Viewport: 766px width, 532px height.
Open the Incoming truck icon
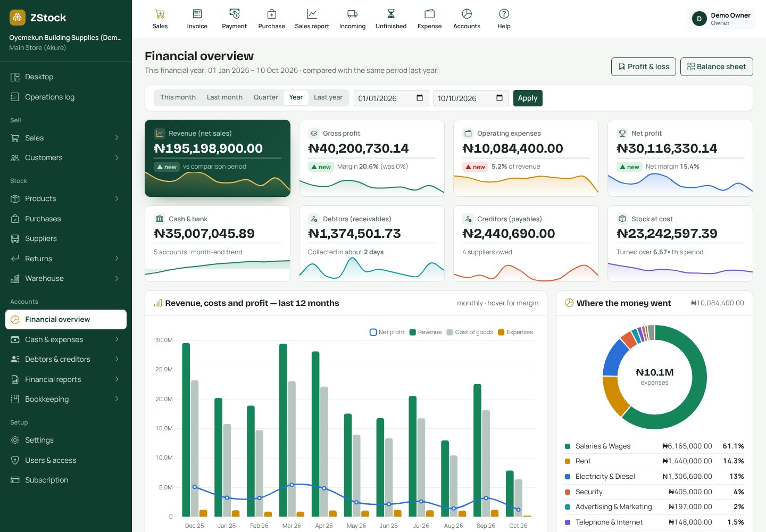(352, 14)
